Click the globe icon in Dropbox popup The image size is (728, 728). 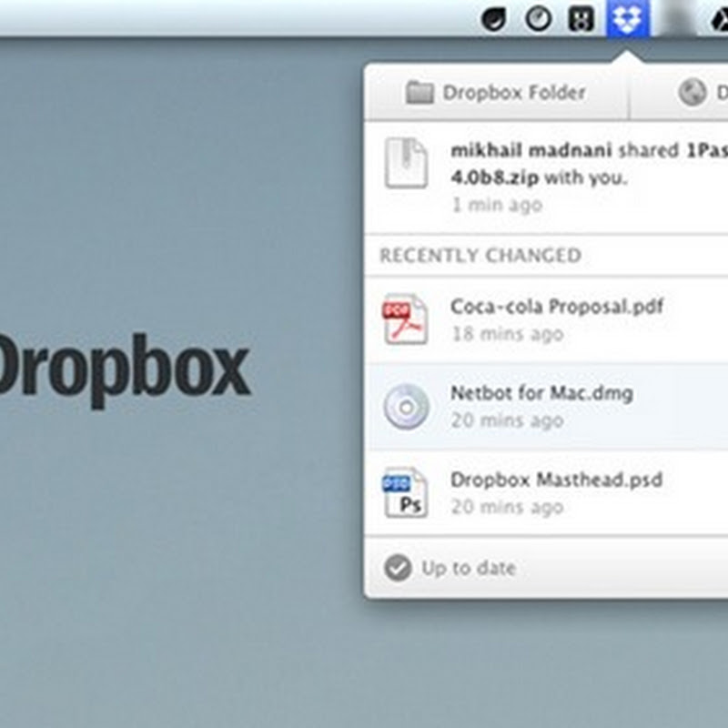[x=693, y=93]
